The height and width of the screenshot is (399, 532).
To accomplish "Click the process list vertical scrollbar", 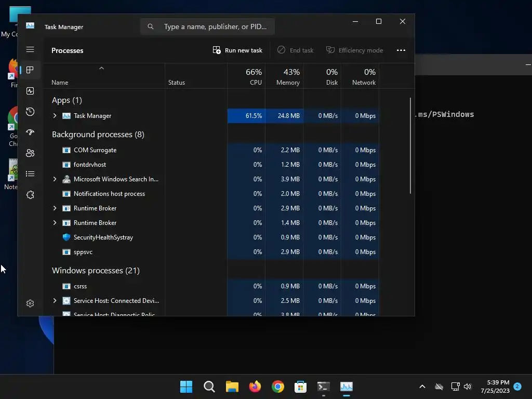I will click(x=410, y=145).
